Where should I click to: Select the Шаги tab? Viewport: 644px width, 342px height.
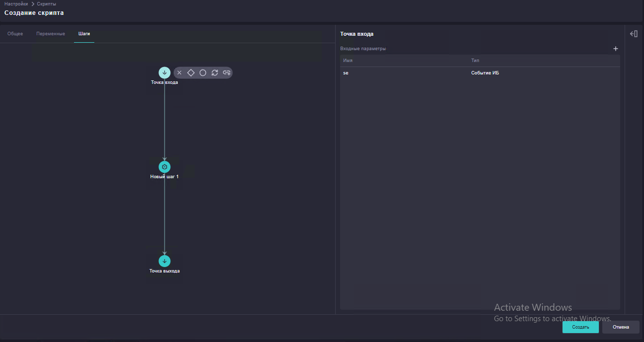84,34
